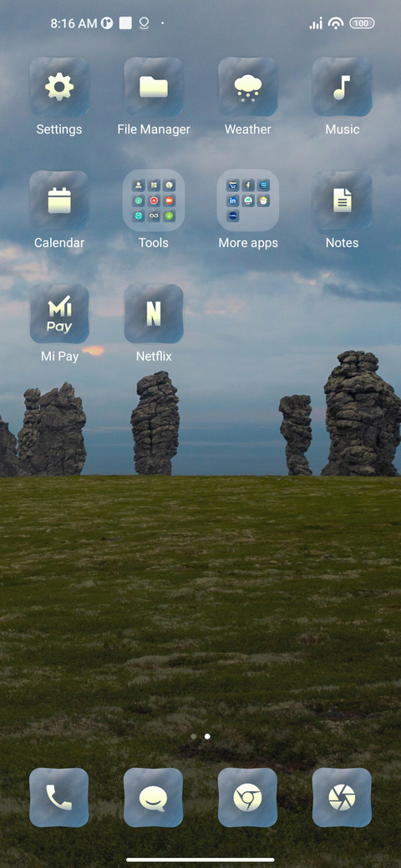401x868 pixels.
Task: Tap the location pin status icon
Action: [x=144, y=23]
